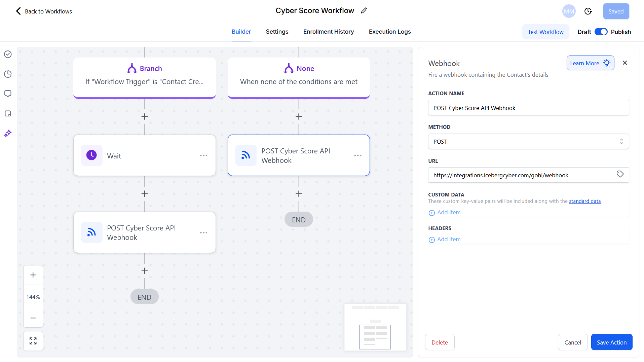Click the Cyber Score Workflow title
This screenshot has height=362, width=644.
pos(315,11)
